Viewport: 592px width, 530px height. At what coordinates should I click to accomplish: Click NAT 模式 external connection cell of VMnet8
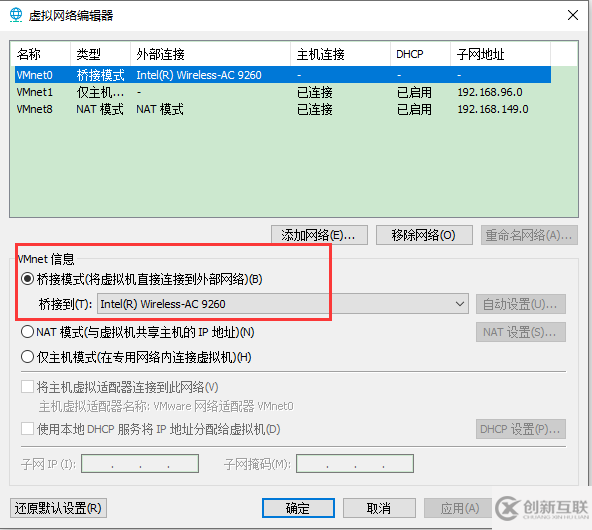coord(160,109)
